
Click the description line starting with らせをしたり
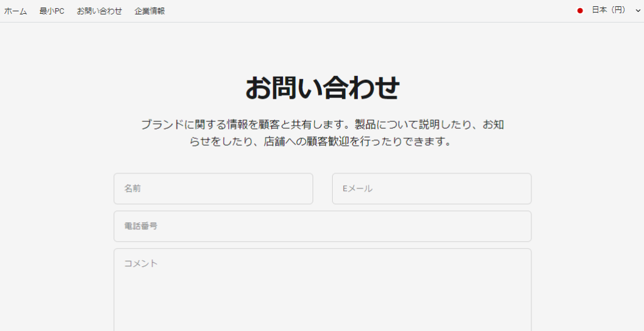click(321, 141)
